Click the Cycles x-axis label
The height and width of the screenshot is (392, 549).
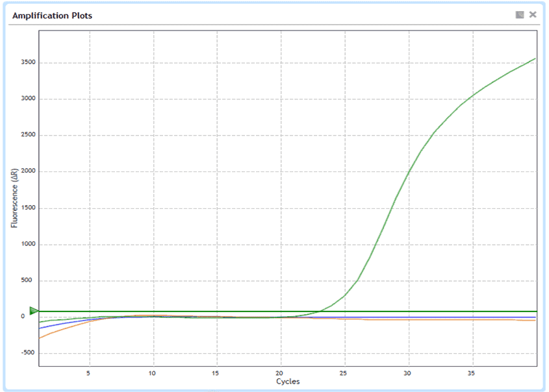288,382
